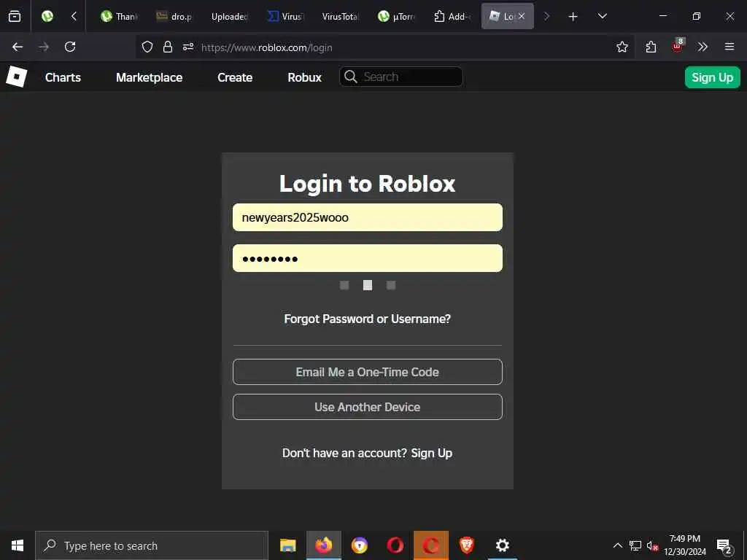
Task: Click the green Sign Up button
Action: tap(712, 77)
